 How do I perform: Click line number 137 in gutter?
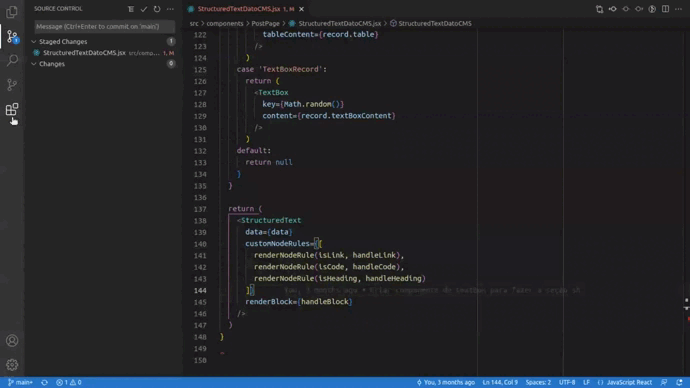[200, 209]
